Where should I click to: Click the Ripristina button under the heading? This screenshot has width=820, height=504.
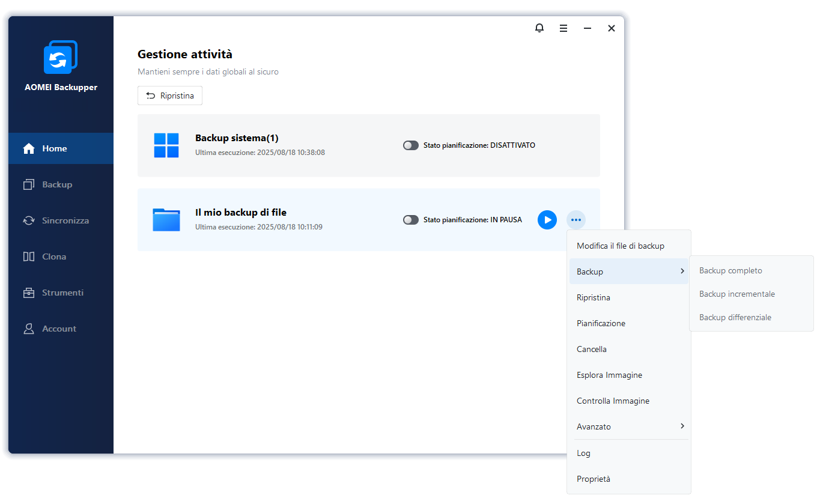(x=170, y=96)
